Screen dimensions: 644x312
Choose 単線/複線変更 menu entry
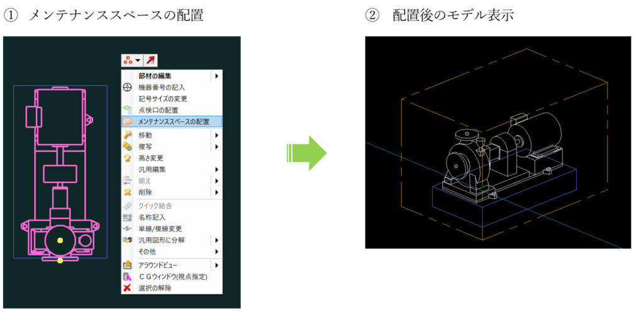161,228
